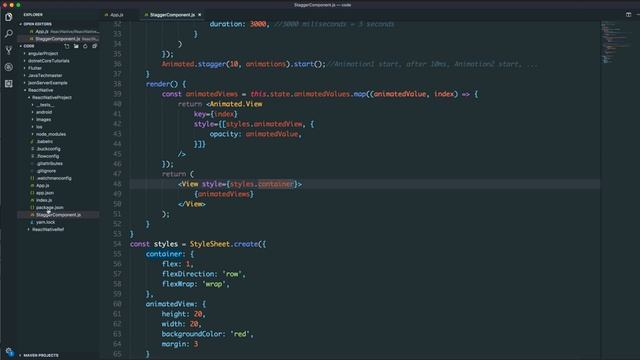Select StaggerComponent.js under OPEN EDITORS
The height and width of the screenshot is (360, 640).
click(x=58, y=39)
